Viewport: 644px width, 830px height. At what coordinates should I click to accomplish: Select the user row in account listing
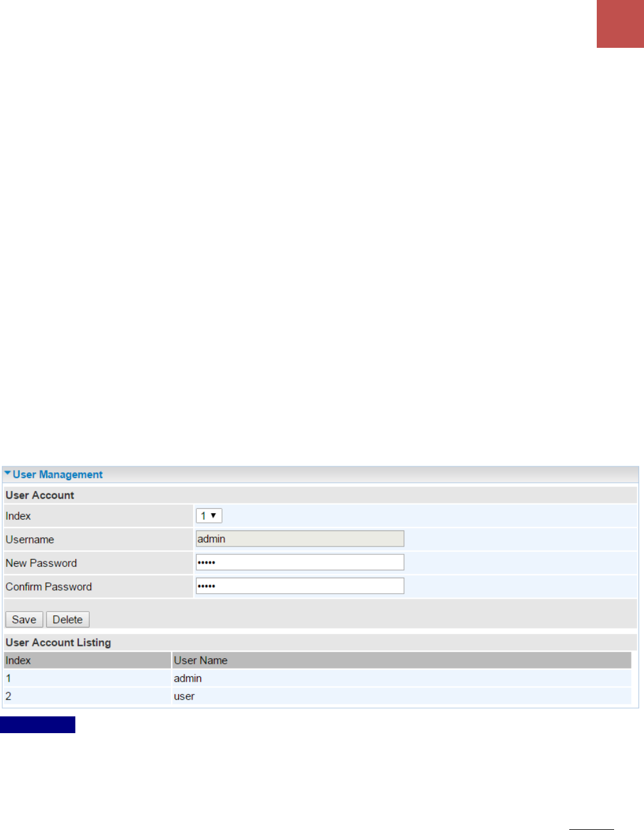pyautogui.click(x=318, y=696)
